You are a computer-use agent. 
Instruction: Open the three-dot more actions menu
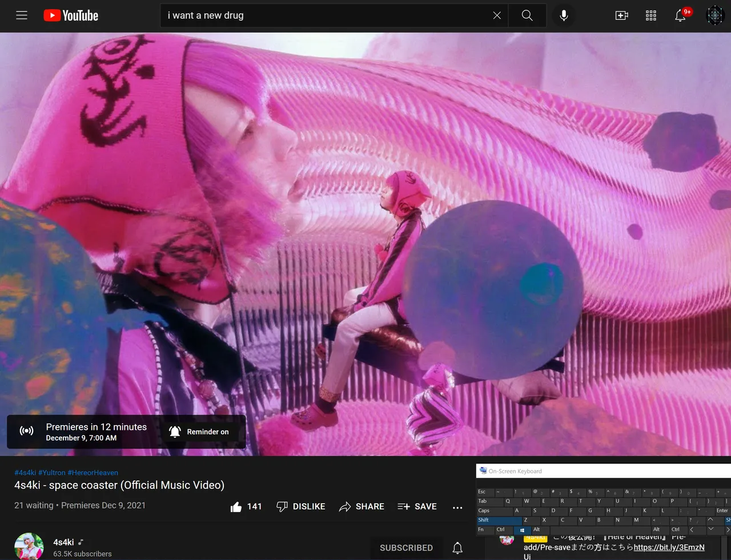(x=457, y=507)
